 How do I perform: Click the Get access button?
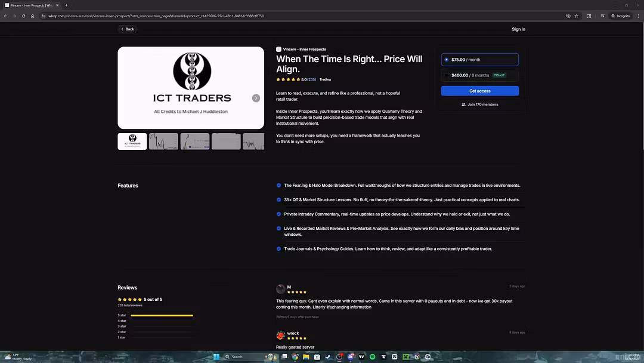point(479,91)
